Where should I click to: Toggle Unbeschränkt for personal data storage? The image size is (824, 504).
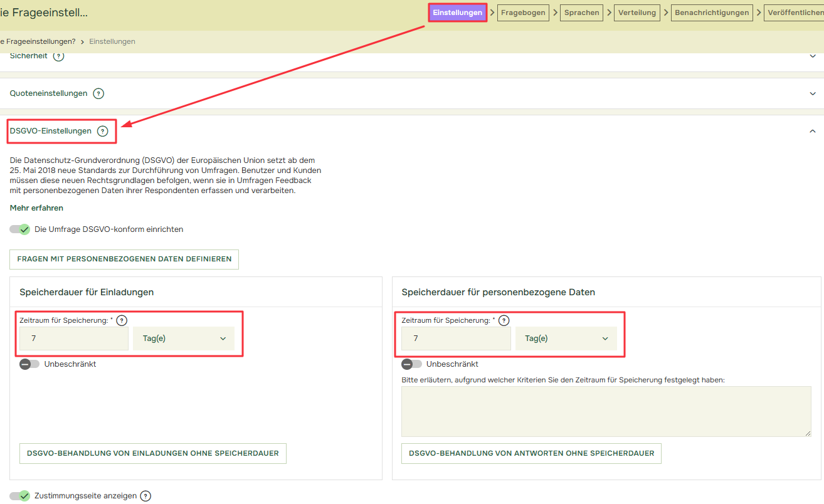411,364
